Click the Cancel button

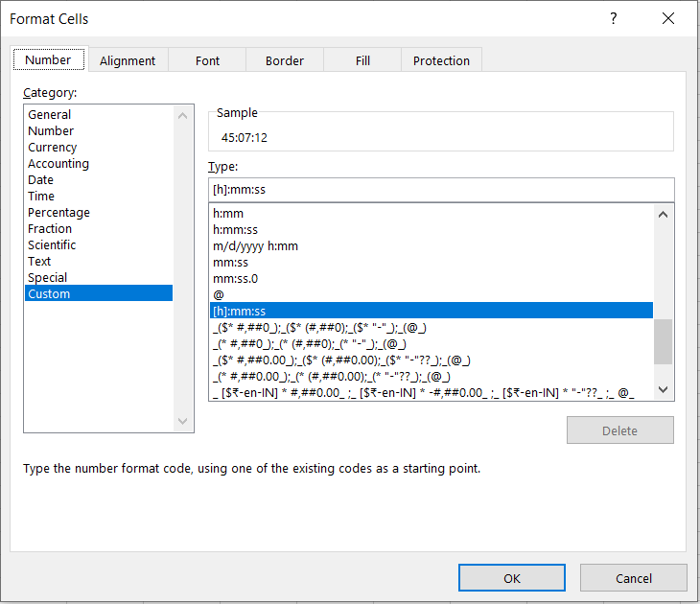click(x=633, y=578)
